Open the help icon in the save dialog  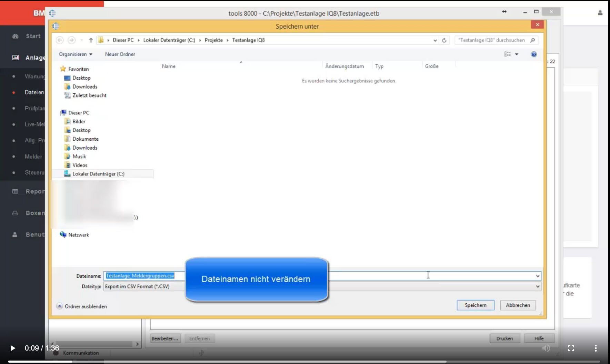534,54
